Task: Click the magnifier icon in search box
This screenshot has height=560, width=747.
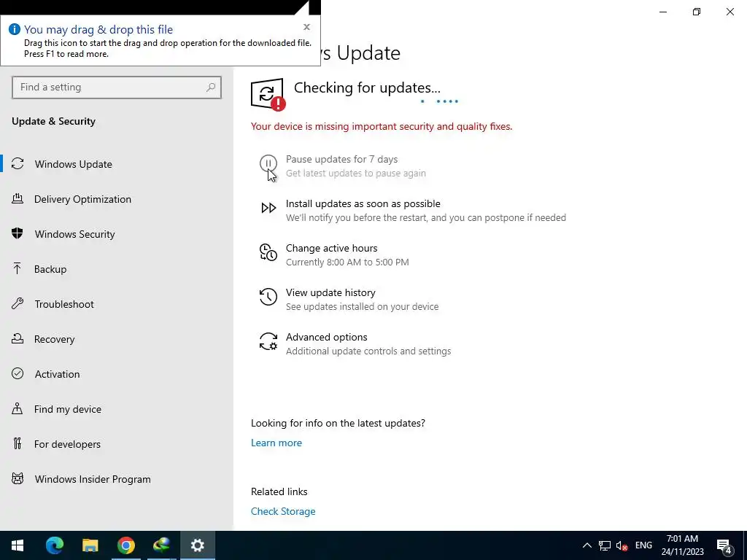Action: coord(211,87)
